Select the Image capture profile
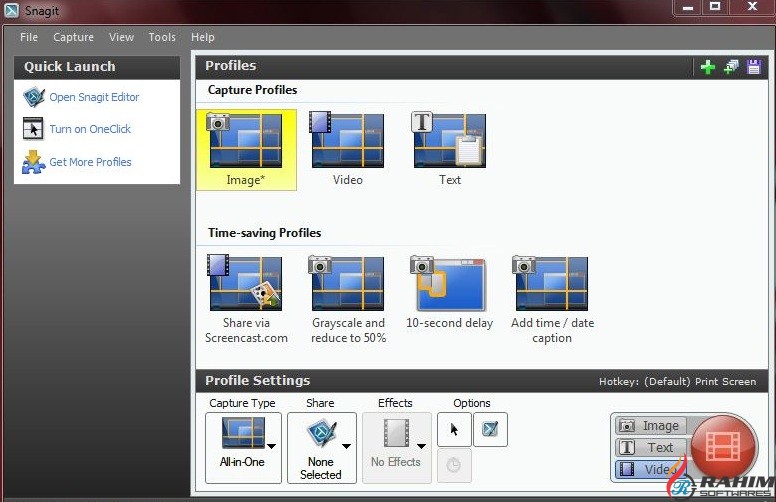 [x=246, y=150]
